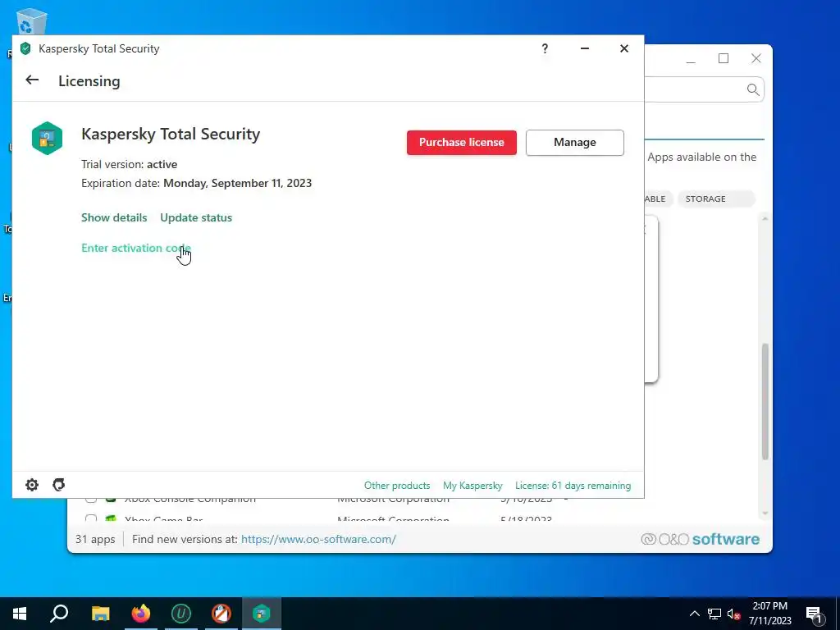Open Show details link
The width and height of the screenshot is (840, 630).
pyautogui.click(x=114, y=217)
